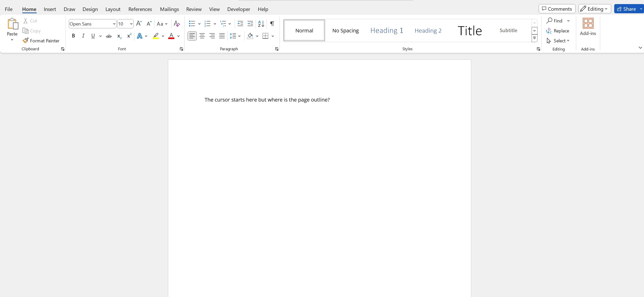Switch to the References tab
644x297 pixels.
(x=140, y=9)
